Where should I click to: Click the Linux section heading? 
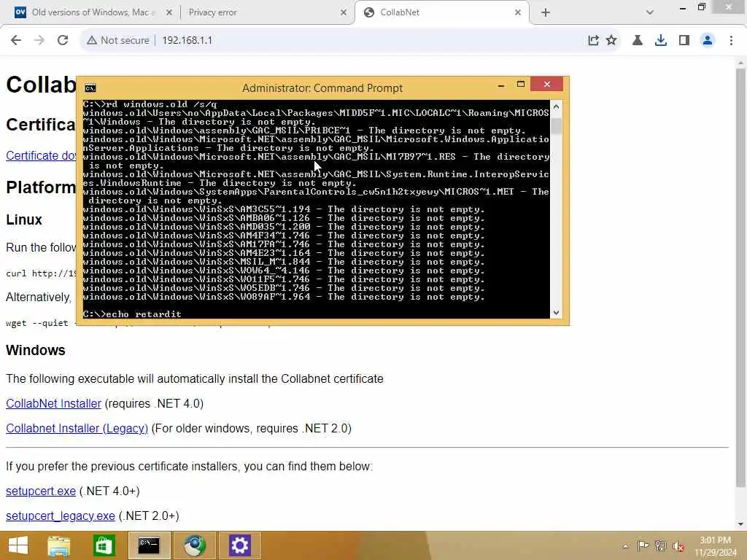click(24, 219)
